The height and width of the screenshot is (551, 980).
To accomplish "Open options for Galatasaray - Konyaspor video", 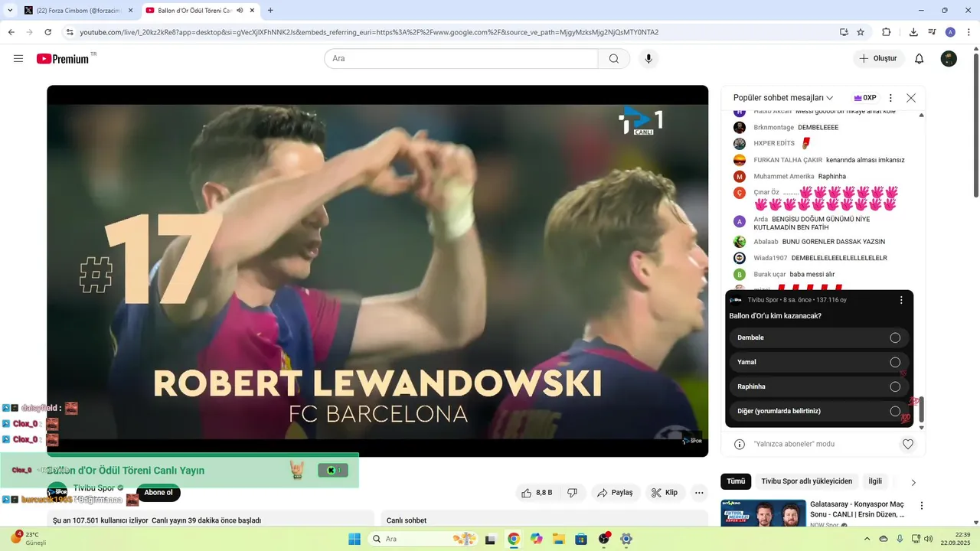I will [922, 506].
